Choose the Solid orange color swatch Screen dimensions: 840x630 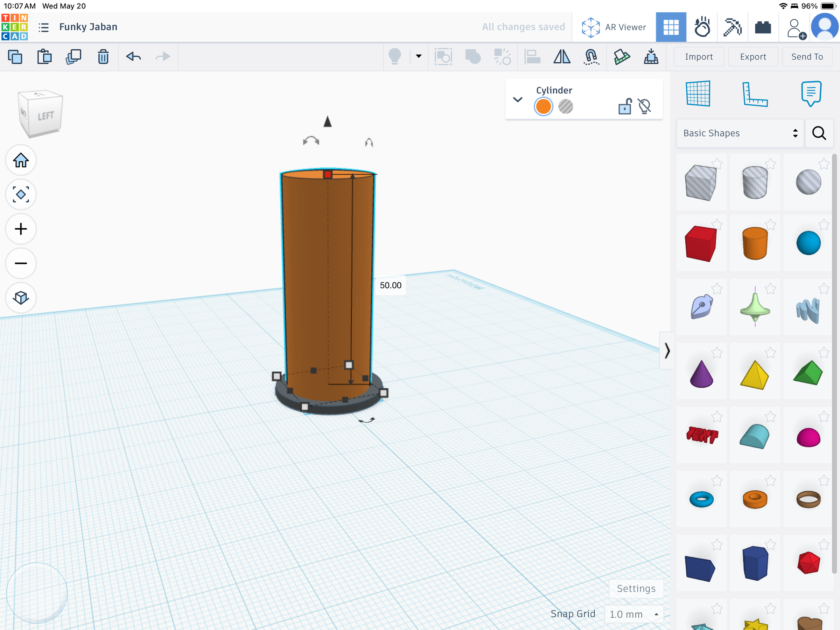coord(544,106)
